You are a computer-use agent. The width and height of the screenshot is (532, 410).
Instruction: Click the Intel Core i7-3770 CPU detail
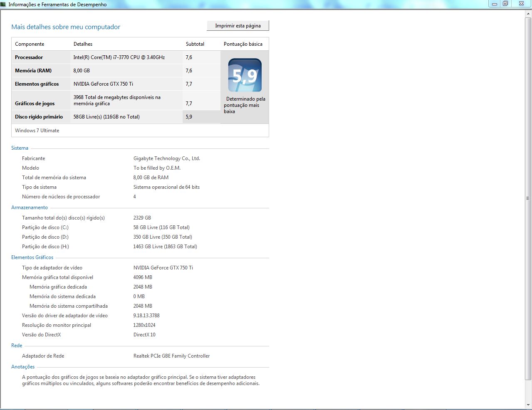click(119, 57)
